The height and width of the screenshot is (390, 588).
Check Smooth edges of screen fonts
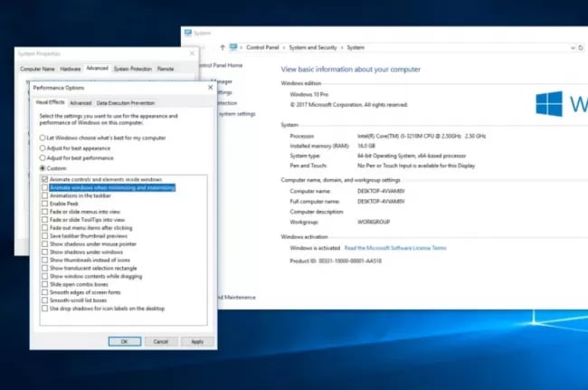pyautogui.click(x=45, y=292)
